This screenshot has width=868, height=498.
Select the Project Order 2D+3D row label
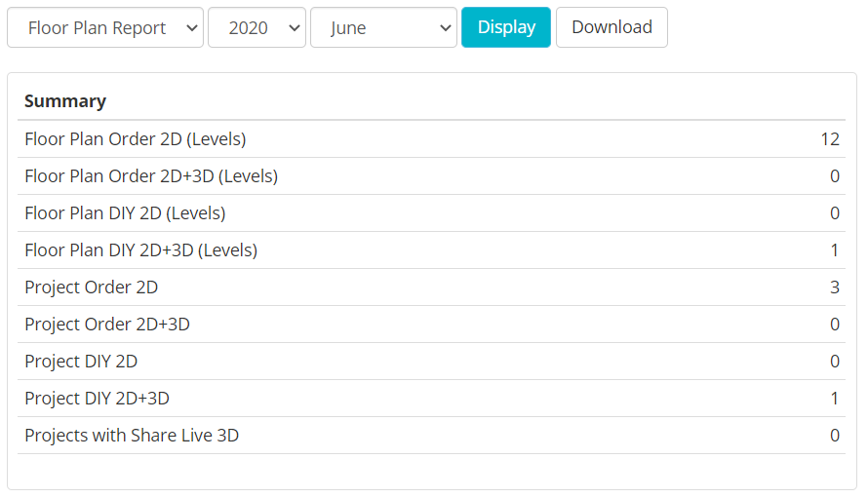click(x=107, y=325)
